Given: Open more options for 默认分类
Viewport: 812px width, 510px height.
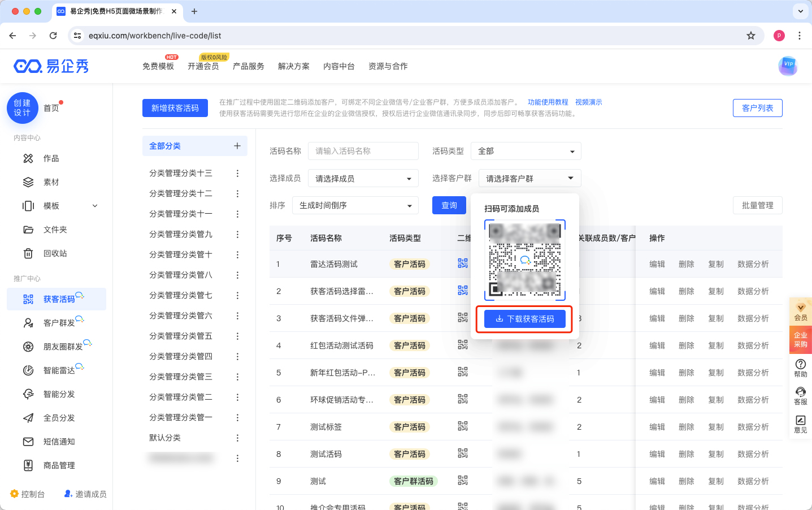Looking at the screenshot, I should click(237, 438).
